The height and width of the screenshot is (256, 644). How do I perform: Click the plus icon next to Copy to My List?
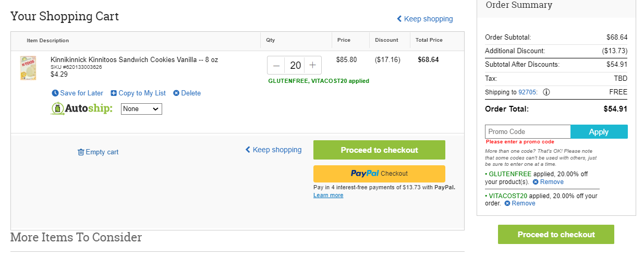coord(114,93)
